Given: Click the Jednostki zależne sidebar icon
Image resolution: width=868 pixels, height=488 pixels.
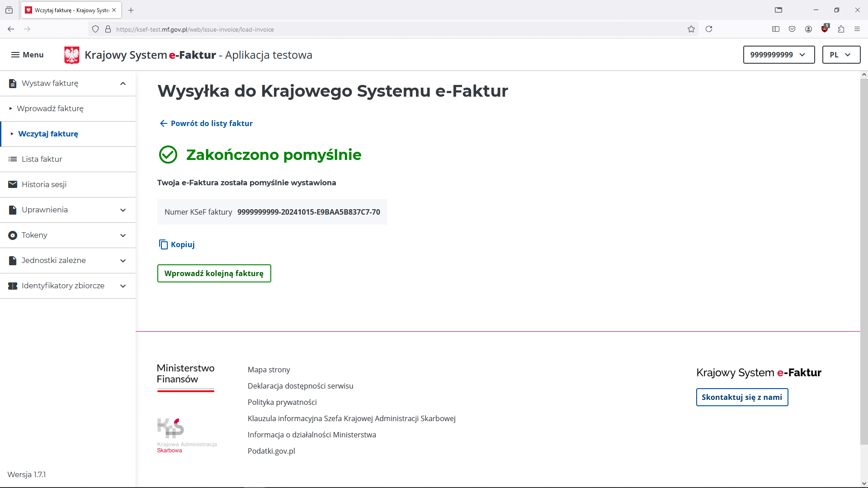Looking at the screenshot, I should coord(12,260).
